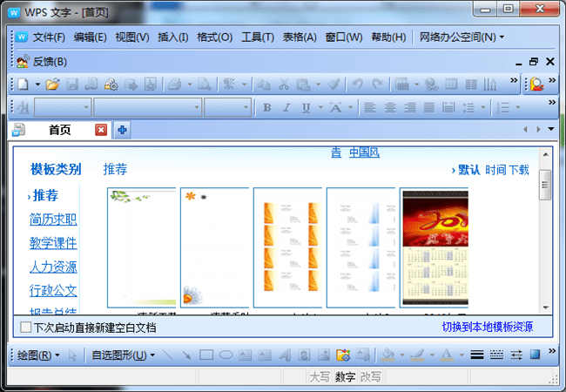The width and height of the screenshot is (566, 392).
Task: Select the Ellipse shape tool
Action: 226,355
